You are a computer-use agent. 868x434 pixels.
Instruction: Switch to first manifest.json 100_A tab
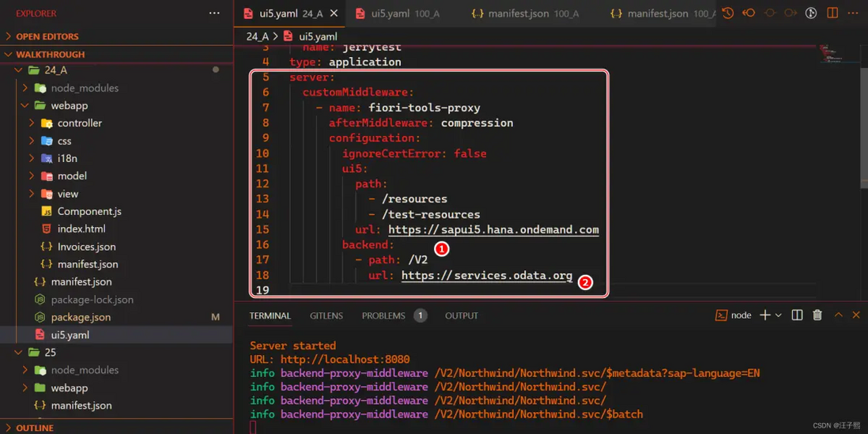pos(524,14)
